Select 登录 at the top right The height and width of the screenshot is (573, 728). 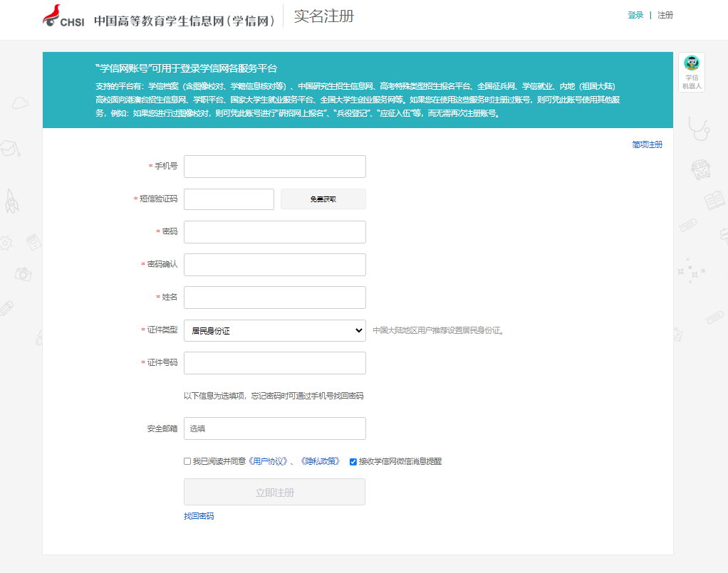[x=635, y=14]
